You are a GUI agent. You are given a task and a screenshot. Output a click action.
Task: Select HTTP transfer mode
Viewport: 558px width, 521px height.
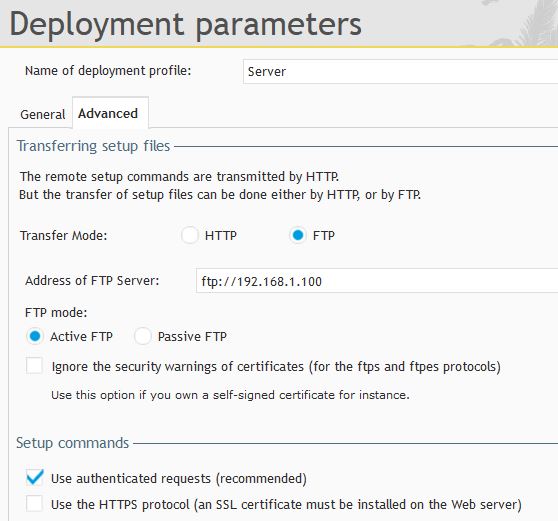click(x=190, y=235)
